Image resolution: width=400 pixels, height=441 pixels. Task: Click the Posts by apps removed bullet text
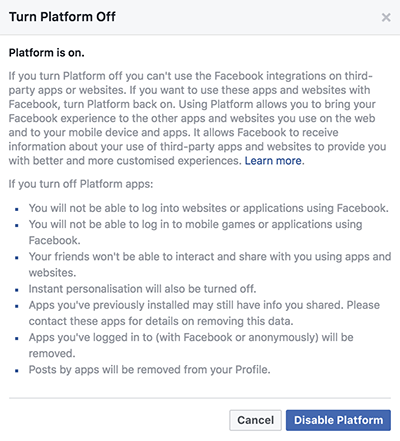pyautogui.click(x=149, y=370)
